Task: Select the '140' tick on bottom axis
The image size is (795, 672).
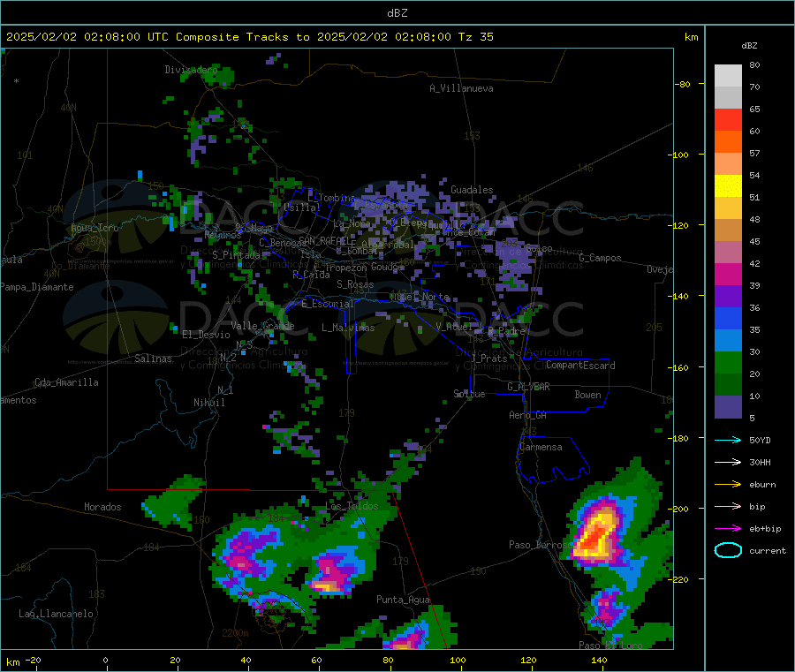Action: coord(599,661)
